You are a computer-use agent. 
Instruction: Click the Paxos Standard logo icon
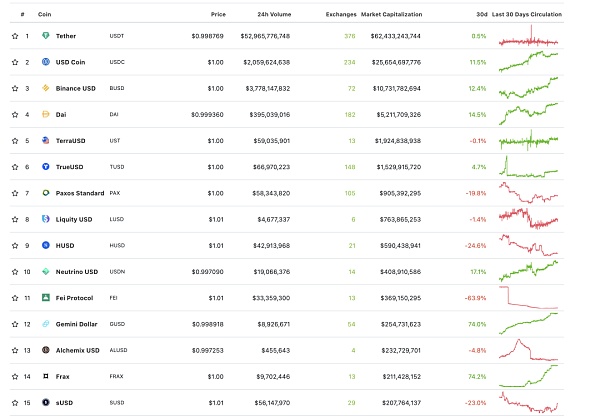tap(46, 193)
